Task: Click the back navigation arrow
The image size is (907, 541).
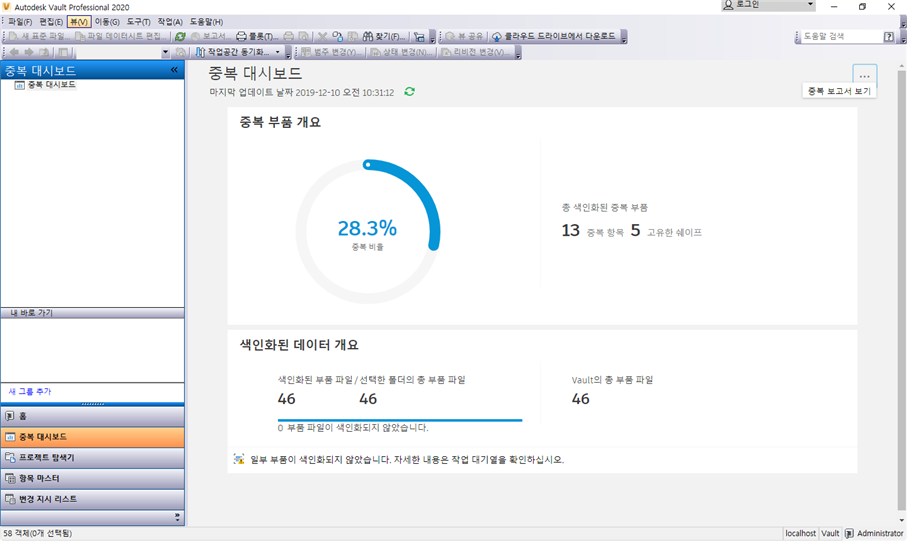Action: (x=14, y=53)
